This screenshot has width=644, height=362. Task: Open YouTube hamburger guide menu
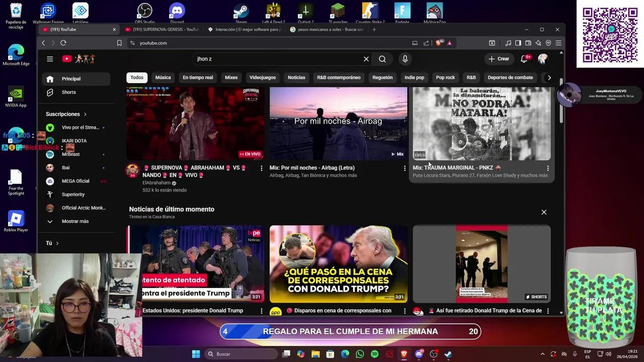pyautogui.click(x=50, y=59)
